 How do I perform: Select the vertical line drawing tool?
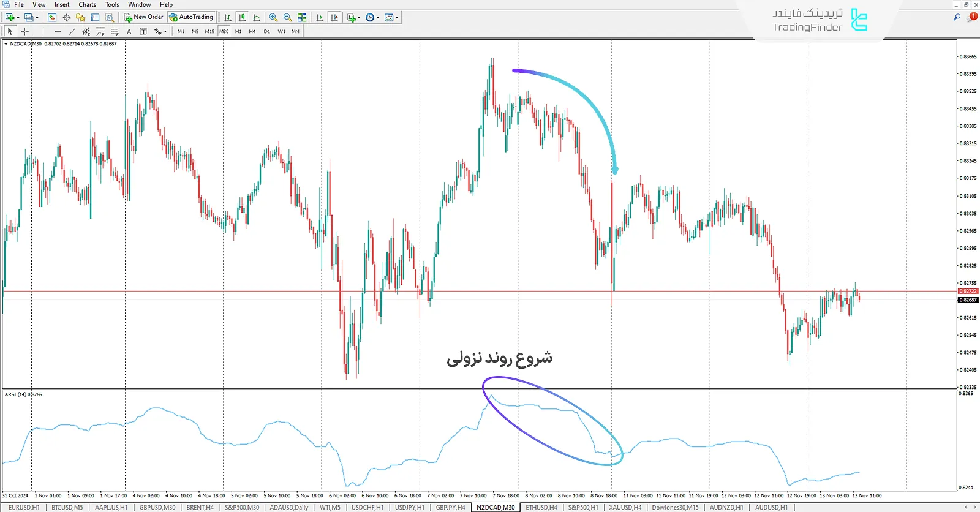43,31
